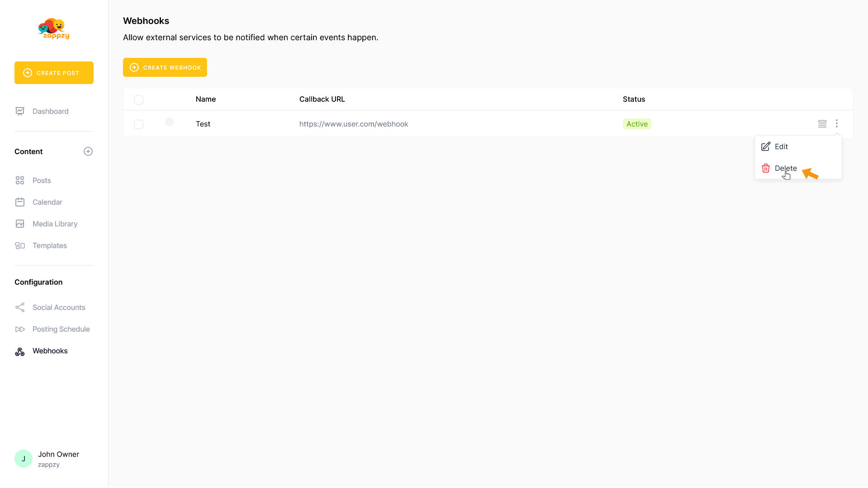View webhook logs list icon
The height and width of the screenshot is (488, 868).
(822, 124)
